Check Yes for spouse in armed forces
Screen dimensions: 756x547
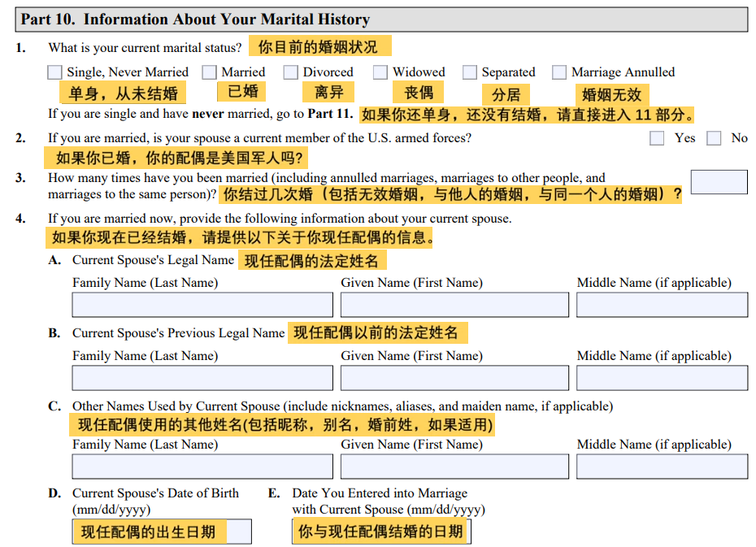pyautogui.click(x=657, y=138)
